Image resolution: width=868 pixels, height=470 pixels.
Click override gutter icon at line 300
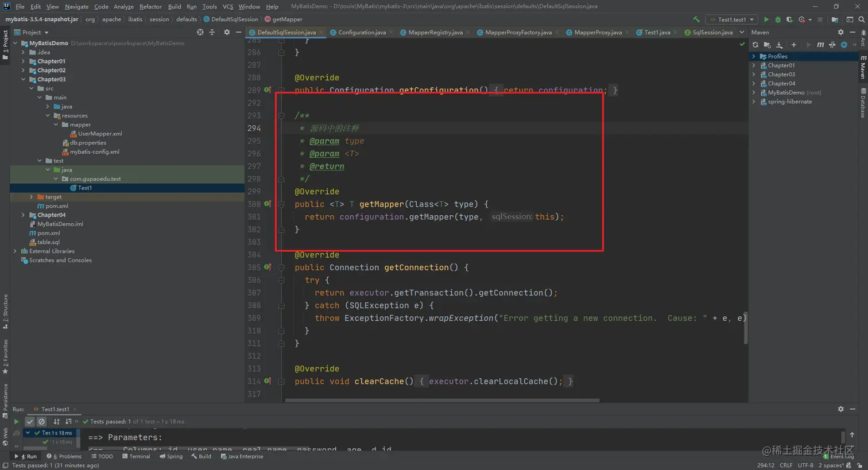pyautogui.click(x=268, y=204)
